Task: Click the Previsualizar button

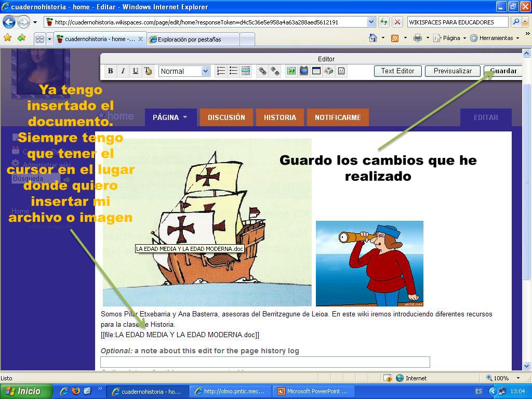Action: [x=453, y=71]
